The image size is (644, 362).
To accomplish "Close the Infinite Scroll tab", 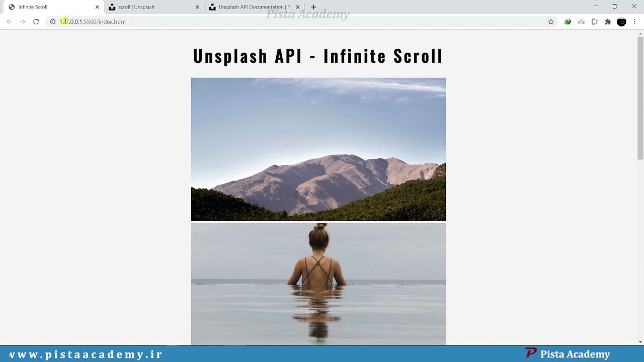I will tap(97, 7).
